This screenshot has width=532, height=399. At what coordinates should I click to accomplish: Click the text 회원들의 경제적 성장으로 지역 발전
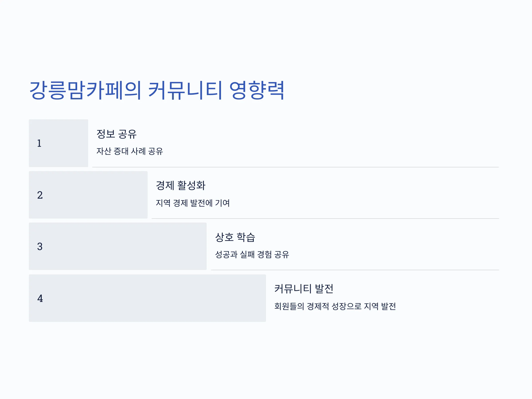click(x=335, y=306)
